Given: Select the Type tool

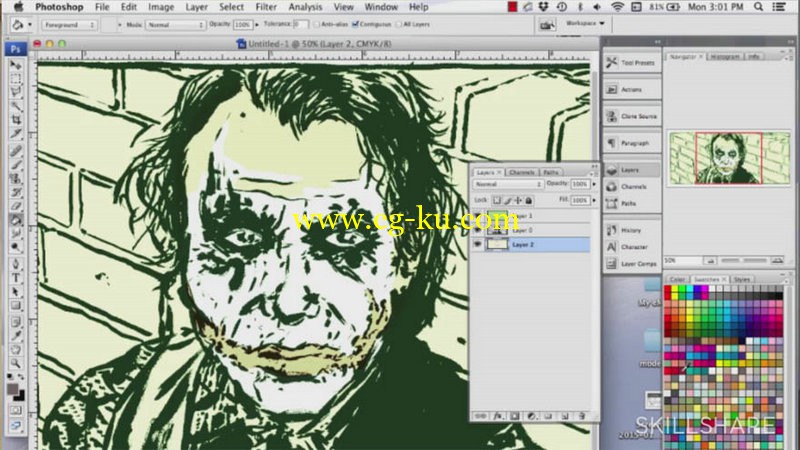Looking at the screenshot, I should tap(16, 278).
